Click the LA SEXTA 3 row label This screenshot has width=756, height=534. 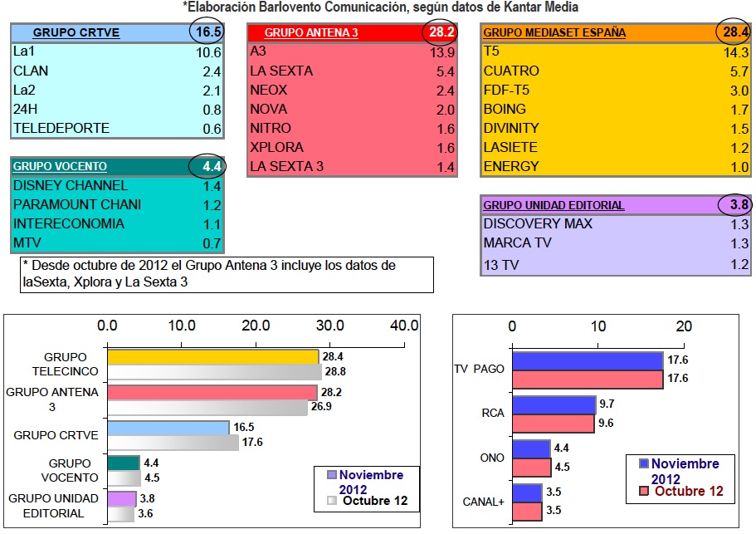(286, 166)
